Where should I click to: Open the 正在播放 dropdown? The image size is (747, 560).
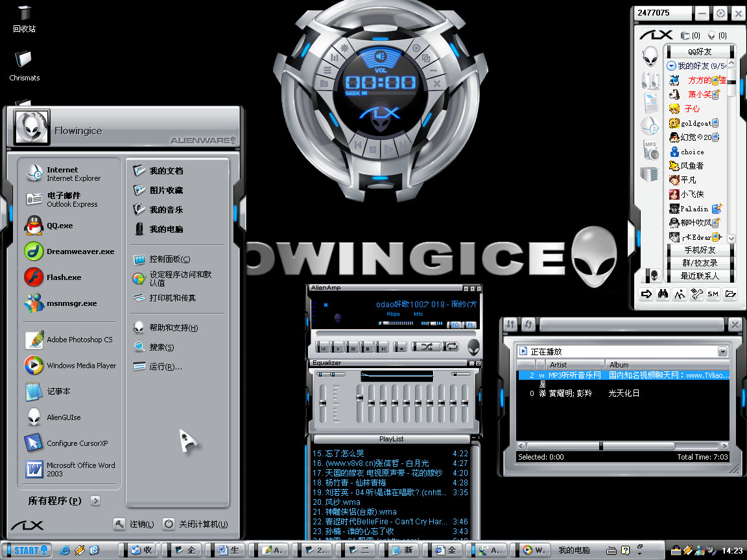[723, 351]
